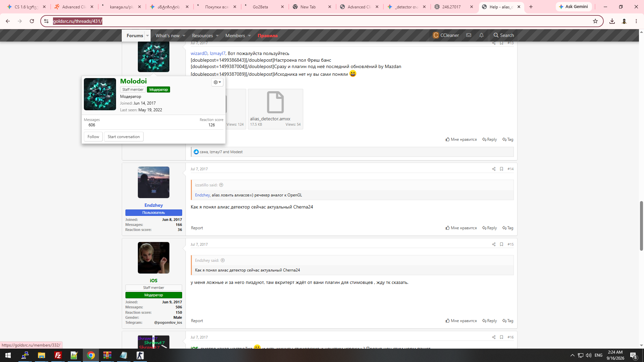
Task: Open the alerts bell icon
Action: 481,35
